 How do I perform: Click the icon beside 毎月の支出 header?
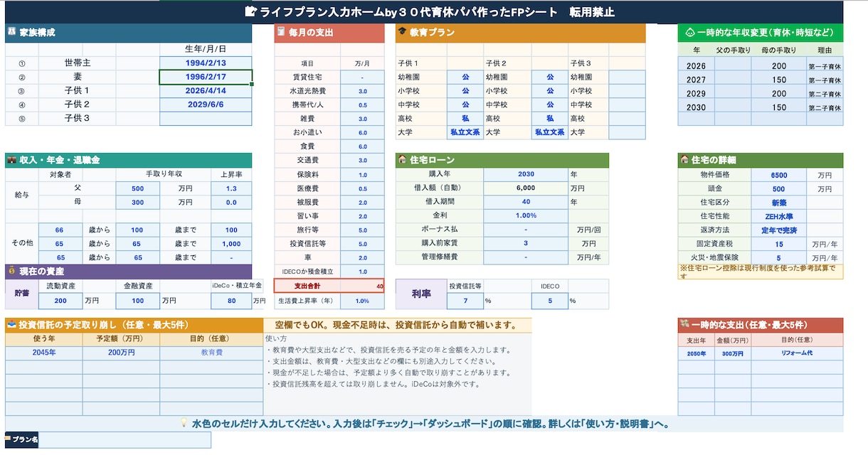pyautogui.click(x=282, y=33)
